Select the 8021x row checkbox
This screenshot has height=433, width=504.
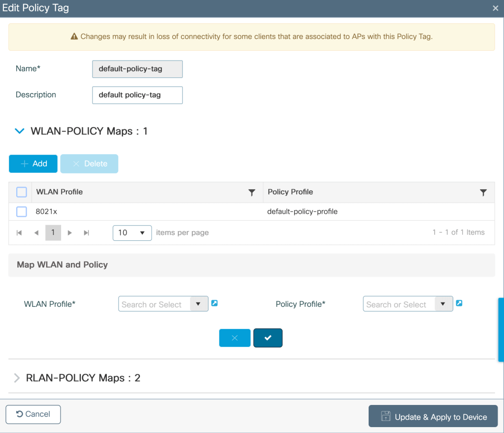[22, 211]
